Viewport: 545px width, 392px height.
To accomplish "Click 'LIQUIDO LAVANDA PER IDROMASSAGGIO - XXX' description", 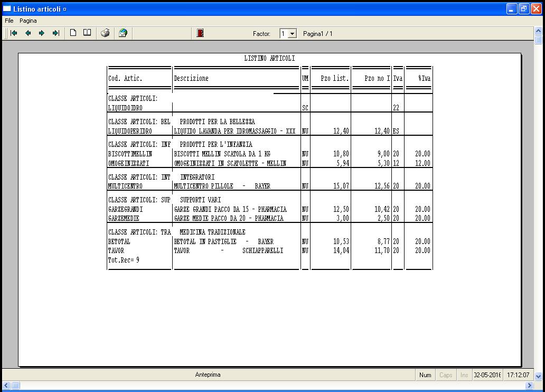I will tap(234, 131).
